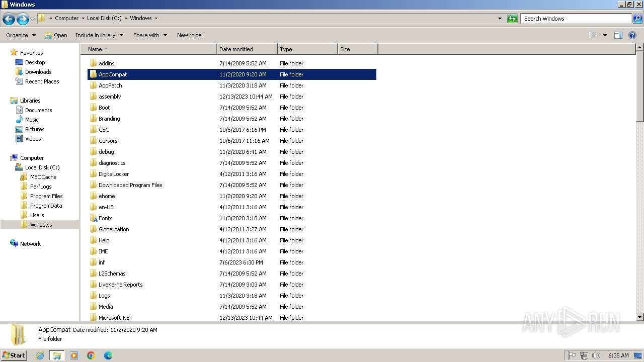
Task: Click the vertical scrollbar up arrow
Action: (x=639, y=48)
